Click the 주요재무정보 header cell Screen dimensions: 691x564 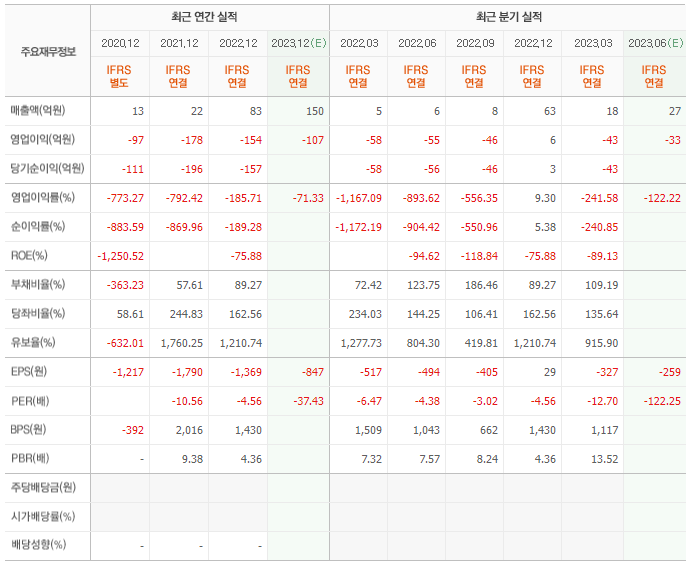[x=48, y=52]
